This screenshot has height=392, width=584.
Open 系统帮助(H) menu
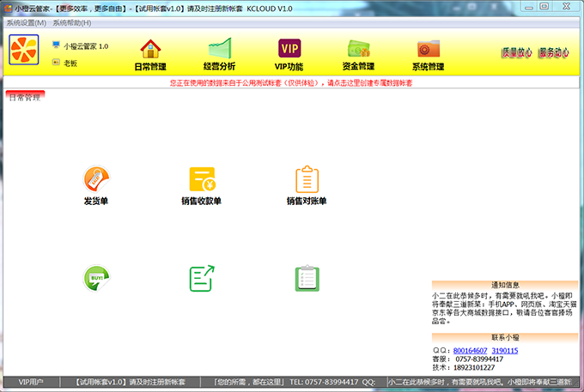coord(72,23)
